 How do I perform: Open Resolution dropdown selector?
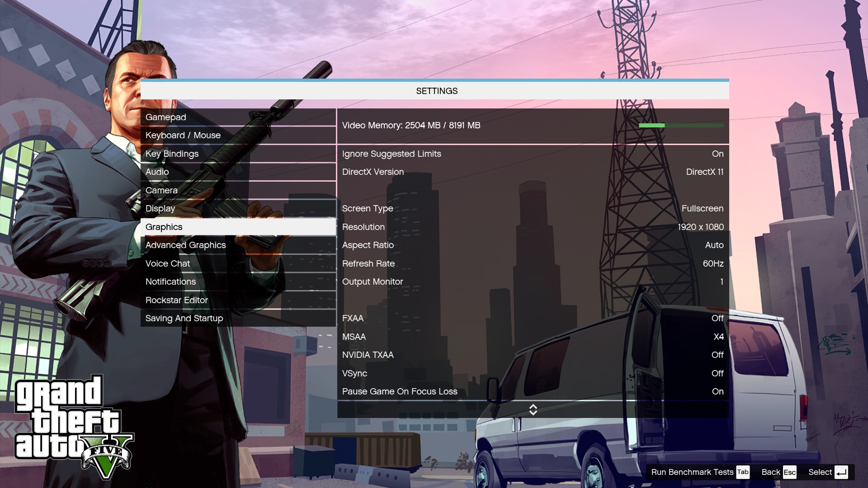pyautogui.click(x=701, y=226)
